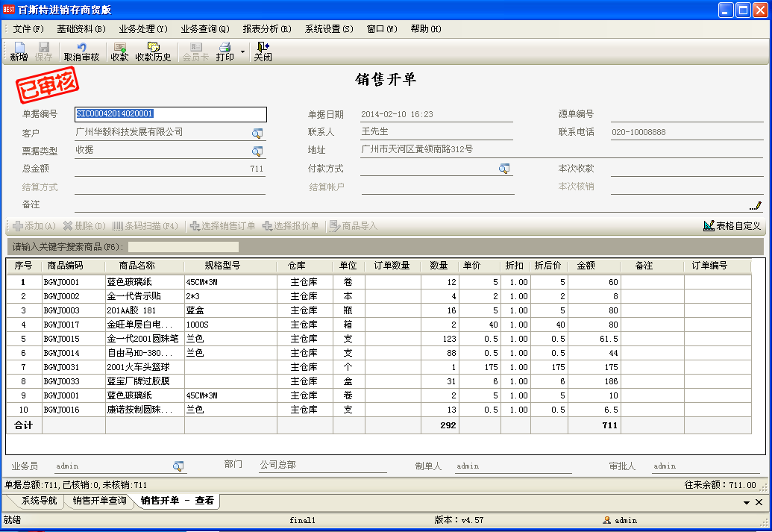Click 取消审核 (cancel audit) toolbar icon
Screen dimensions: 772x532
click(x=81, y=51)
